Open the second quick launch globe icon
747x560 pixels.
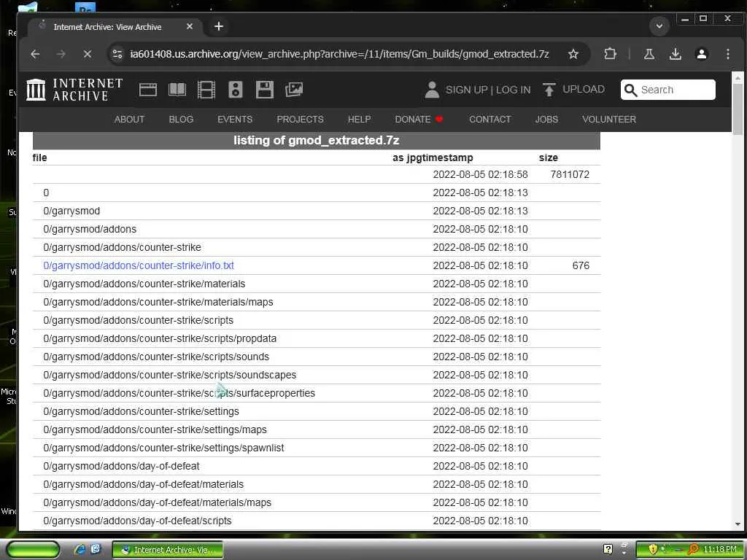tap(96, 549)
